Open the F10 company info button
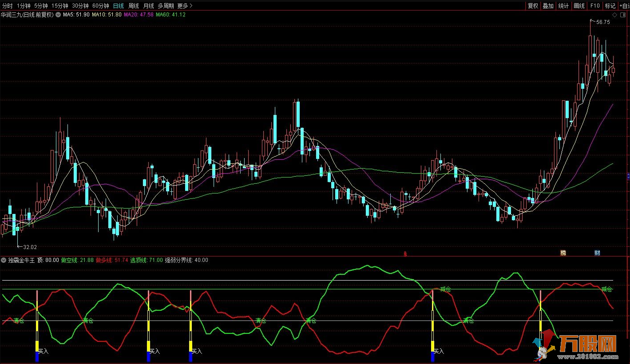 click(x=595, y=6)
